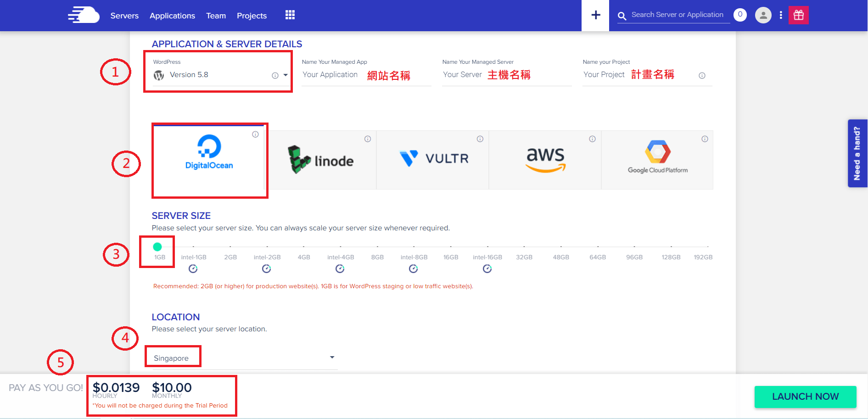Click the WordPress version info icon
Screen dimensions: 868x419
click(x=275, y=75)
